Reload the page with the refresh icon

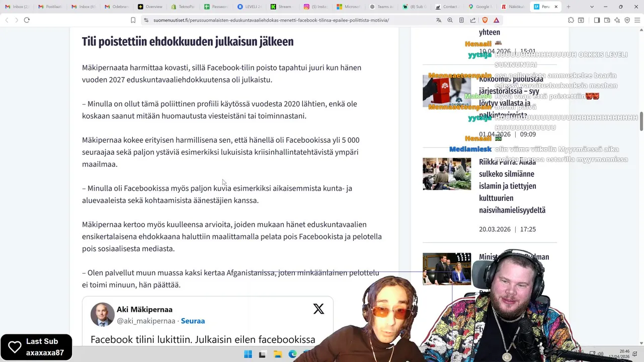(x=27, y=20)
